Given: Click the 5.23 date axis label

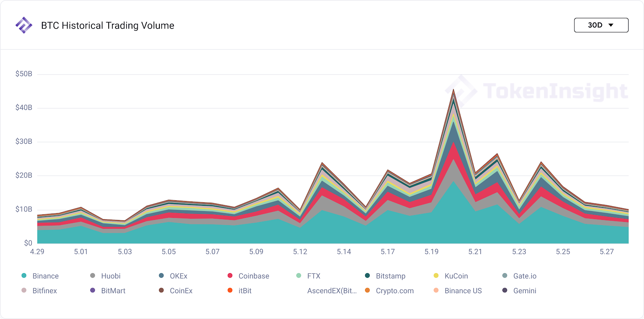Looking at the screenshot, I should (519, 252).
